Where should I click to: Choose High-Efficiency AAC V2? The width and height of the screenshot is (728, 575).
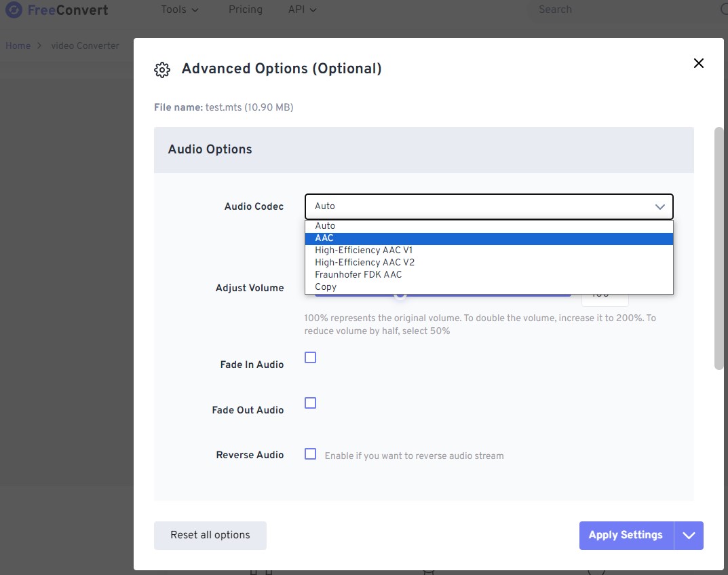point(489,263)
